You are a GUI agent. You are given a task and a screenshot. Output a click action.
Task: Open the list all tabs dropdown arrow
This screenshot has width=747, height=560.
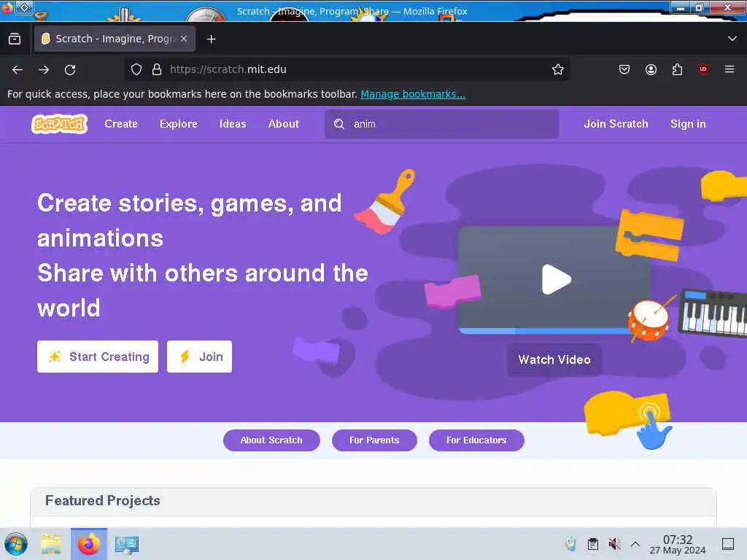[732, 39]
